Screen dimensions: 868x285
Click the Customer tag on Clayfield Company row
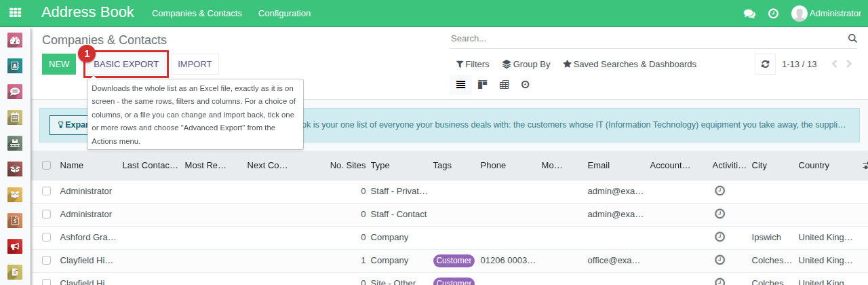point(454,261)
